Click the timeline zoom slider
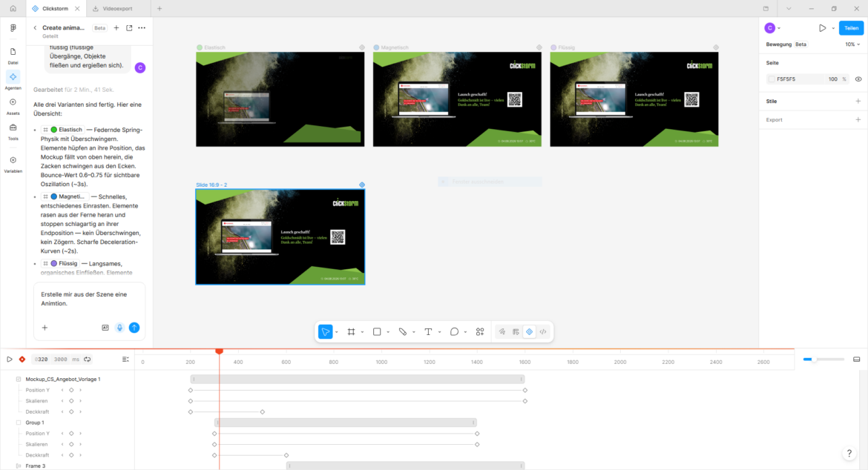 (x=823, y=360)
